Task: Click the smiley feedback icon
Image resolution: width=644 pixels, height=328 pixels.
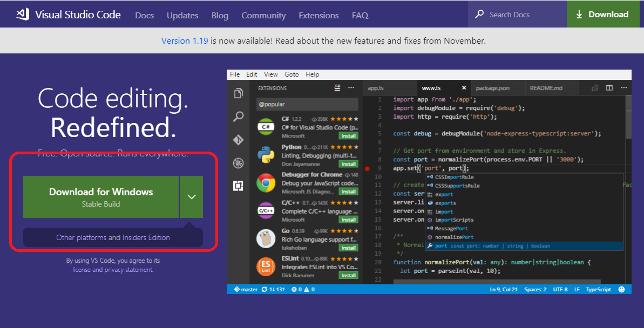Action: 621,289
